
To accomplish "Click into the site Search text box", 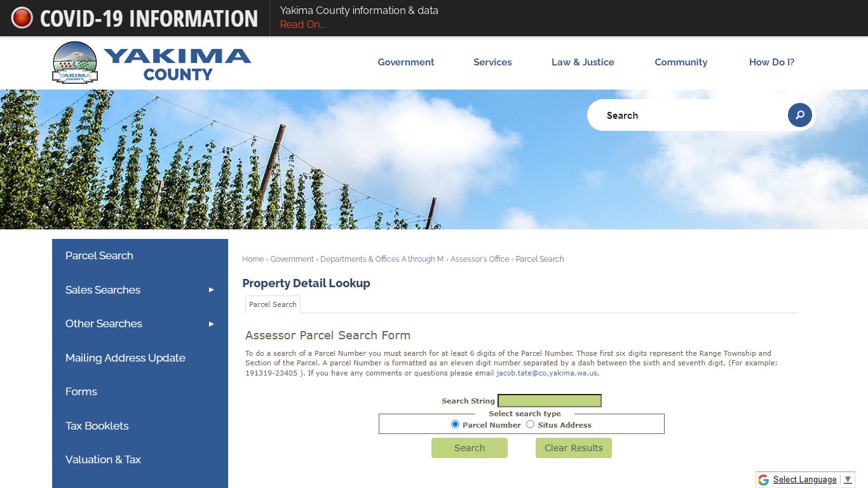I will 693,115.
